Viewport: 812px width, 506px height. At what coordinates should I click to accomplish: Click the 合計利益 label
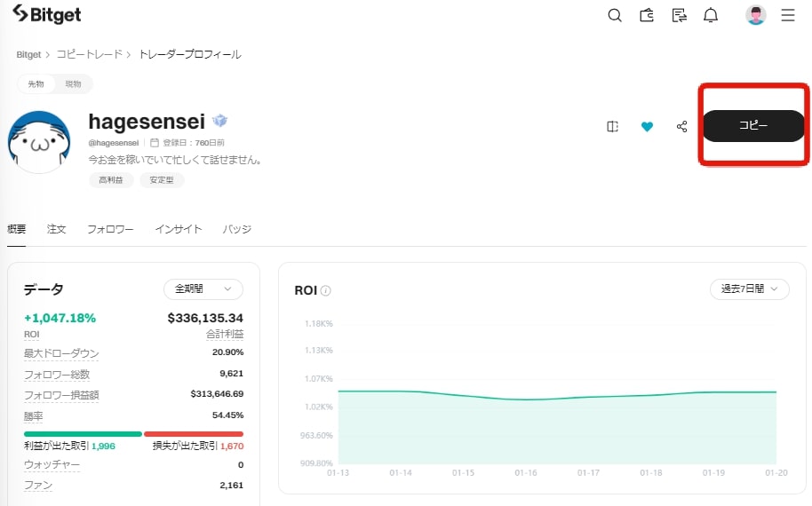coord(225,335)
